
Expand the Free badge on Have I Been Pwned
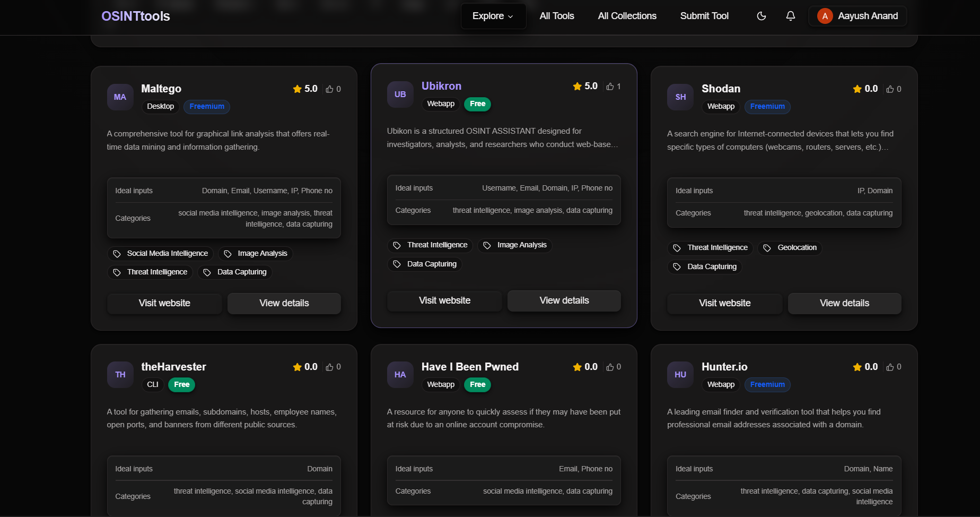click(477, 384)
